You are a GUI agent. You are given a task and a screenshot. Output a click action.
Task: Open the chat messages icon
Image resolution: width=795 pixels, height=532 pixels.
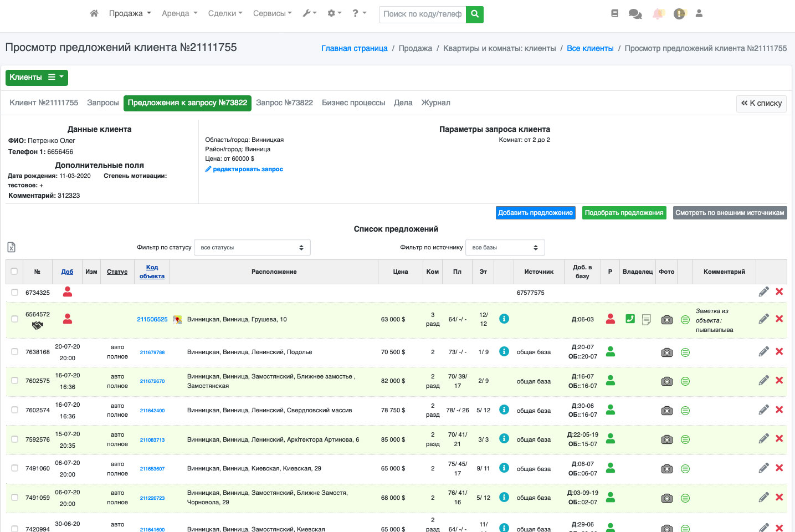[635, 14]
